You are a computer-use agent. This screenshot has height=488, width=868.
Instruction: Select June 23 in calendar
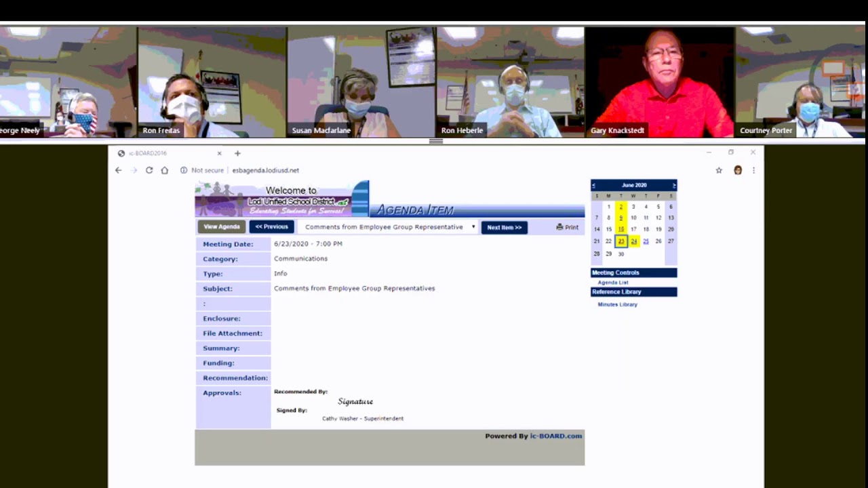pos(620,241)
